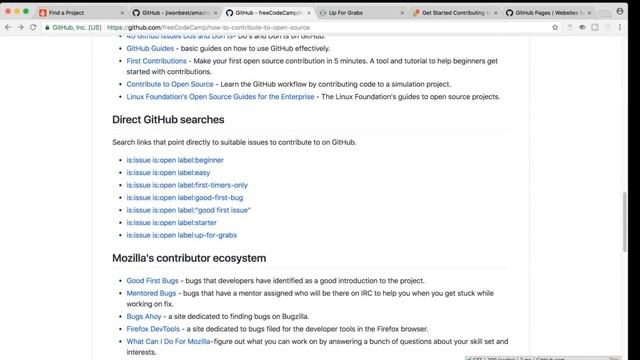Open the is:issue is:open label:starter link
The width and height of the screenshot is (640, 360).
171,223
